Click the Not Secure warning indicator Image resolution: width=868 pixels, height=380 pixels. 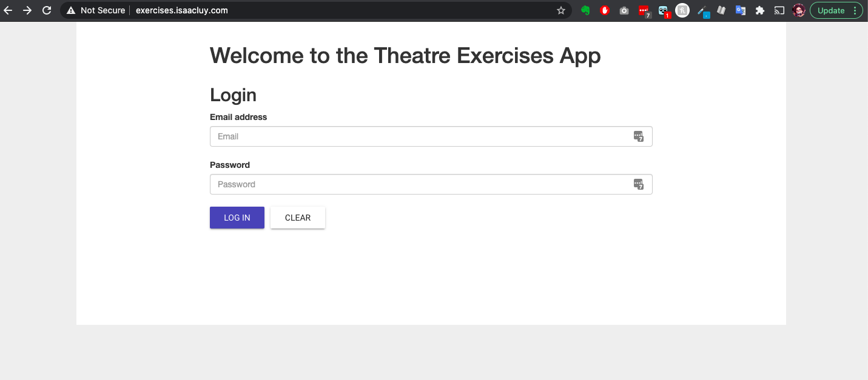95,10
